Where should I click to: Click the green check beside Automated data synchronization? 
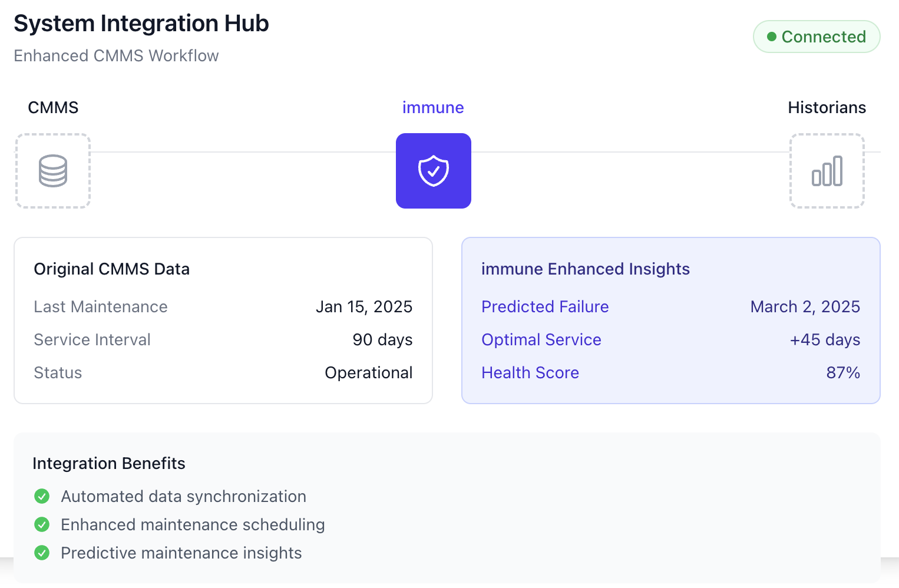tap(42, 496)
